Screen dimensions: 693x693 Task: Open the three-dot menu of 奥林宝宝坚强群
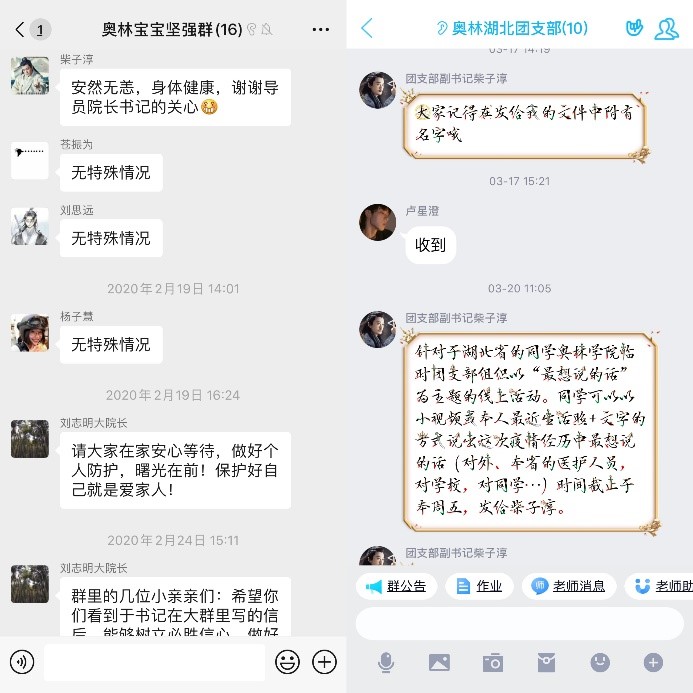point(320,30)
